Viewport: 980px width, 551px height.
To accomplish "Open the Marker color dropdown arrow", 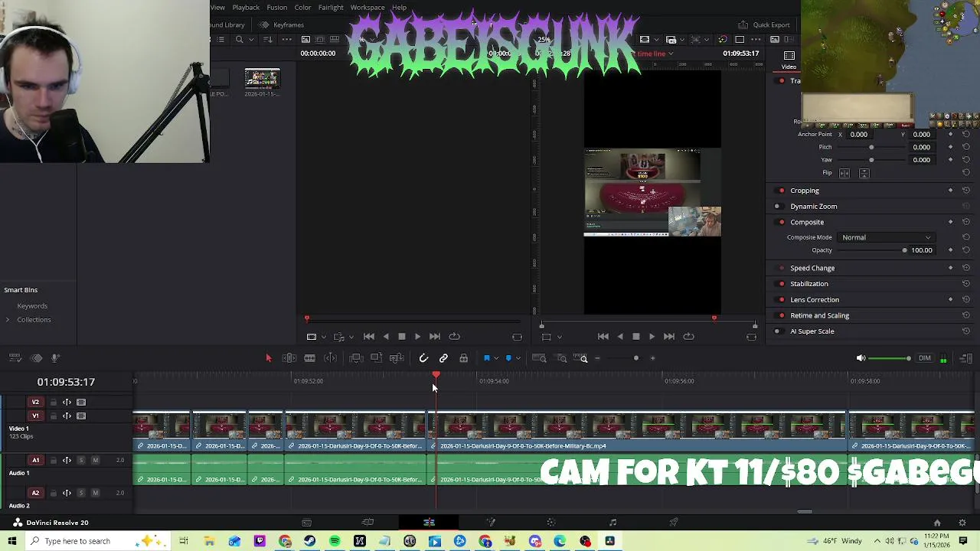I will [x=518, y=358].
